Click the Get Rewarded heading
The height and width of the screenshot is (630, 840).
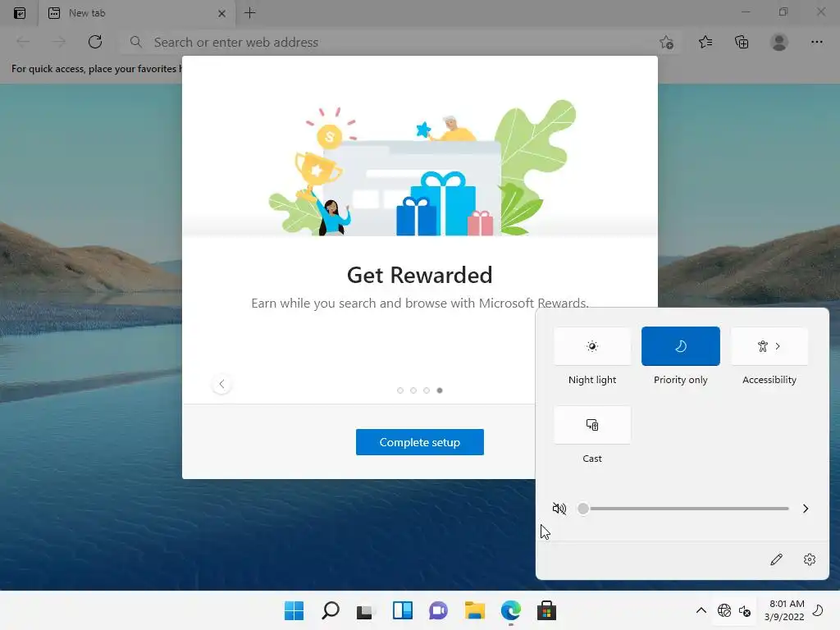tap(419, 275)
